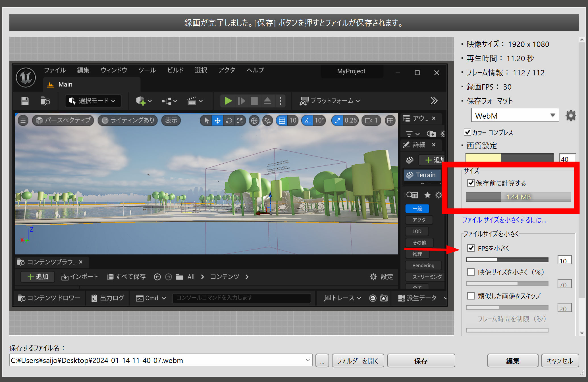Click the save floppy disk icon
The height and width of the screenshot is (382, 588).
(x=25, y=101)
